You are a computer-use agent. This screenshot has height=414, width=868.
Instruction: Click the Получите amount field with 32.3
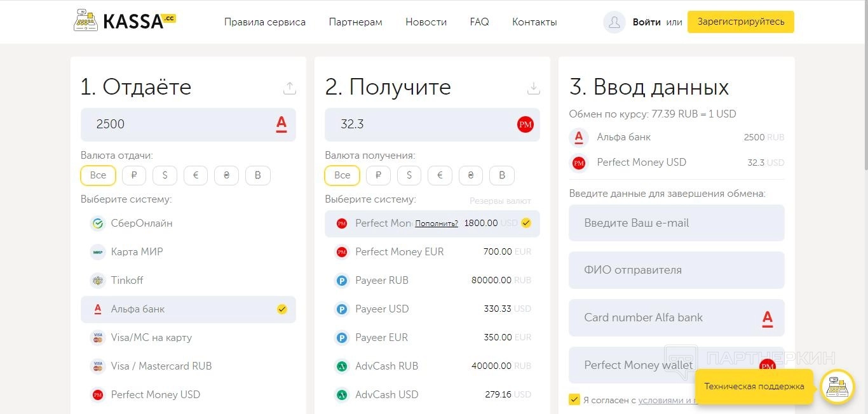point(432,124)
